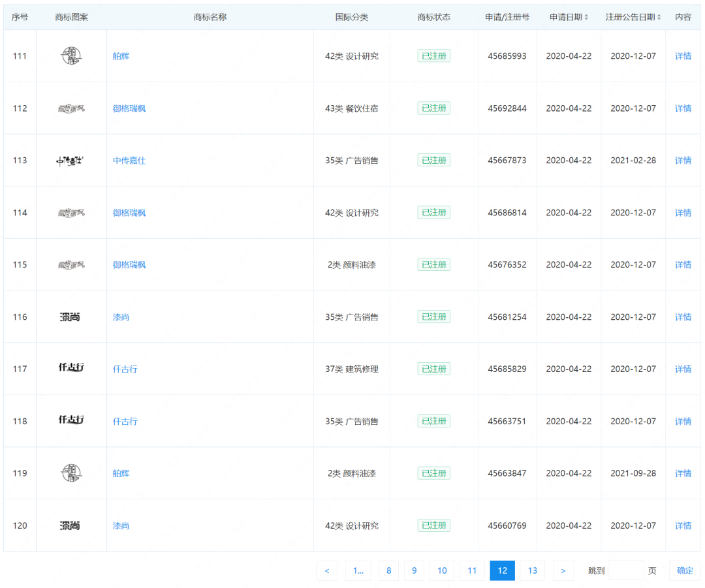The width and height of the screenshot is (705, 588).
Task: Click the 跳到 page number input field
Action: pyautogui.click(x=626, y=571)
